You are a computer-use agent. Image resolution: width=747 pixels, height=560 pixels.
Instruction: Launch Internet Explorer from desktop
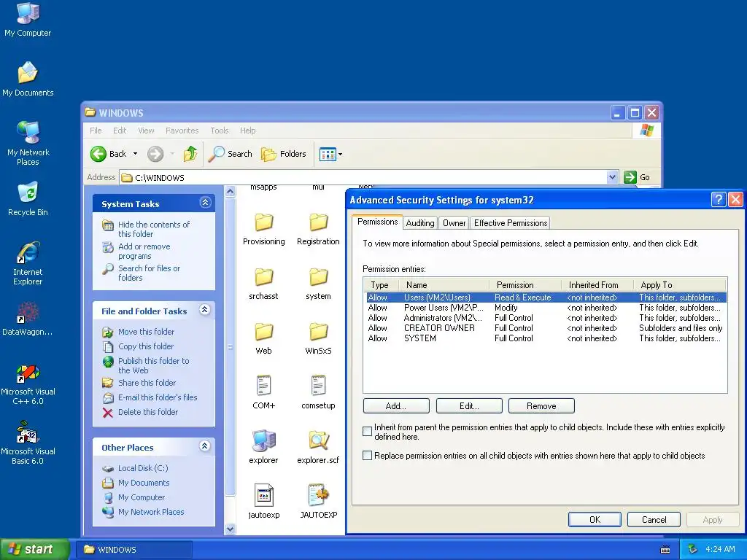click(28, 263)
